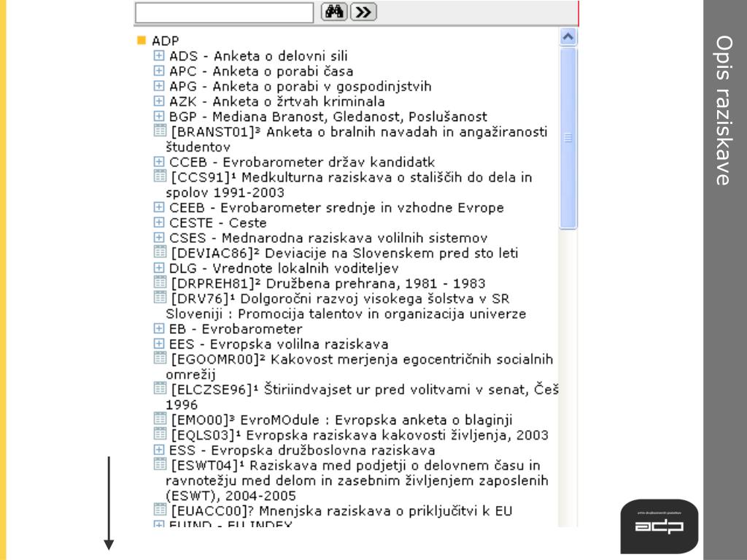This screenshot has width=747, height=560.
Task: Expand CEEB - Evrobarometer srednje in vzhodne Evrope
Action: 158,207
